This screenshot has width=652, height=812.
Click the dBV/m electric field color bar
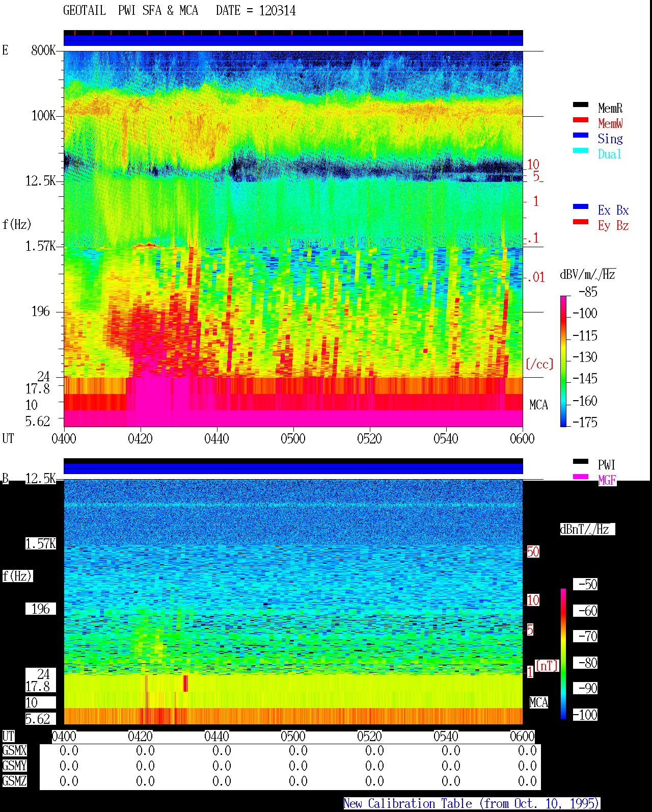(x=563, y=361)
